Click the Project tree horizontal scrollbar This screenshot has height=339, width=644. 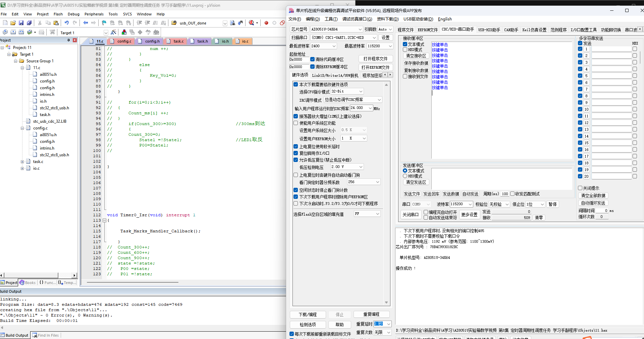(x=38, y=276)
